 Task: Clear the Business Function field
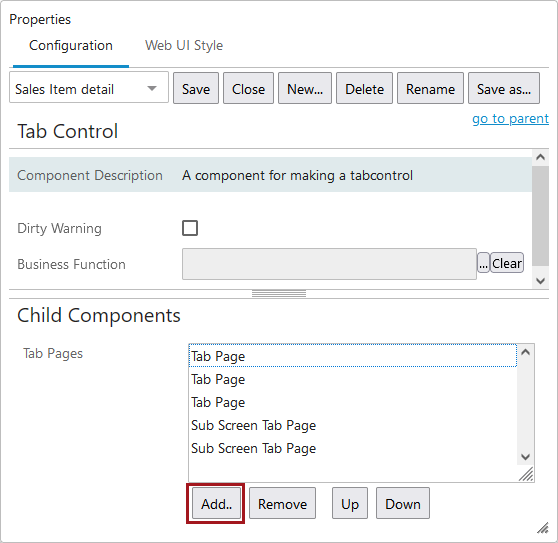point(507,263)
